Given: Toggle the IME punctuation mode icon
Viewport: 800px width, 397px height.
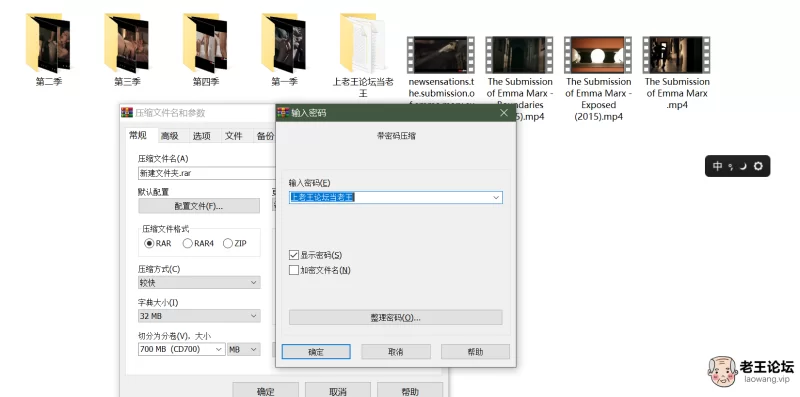Looking at the screenshot, I should coord(731,167).
